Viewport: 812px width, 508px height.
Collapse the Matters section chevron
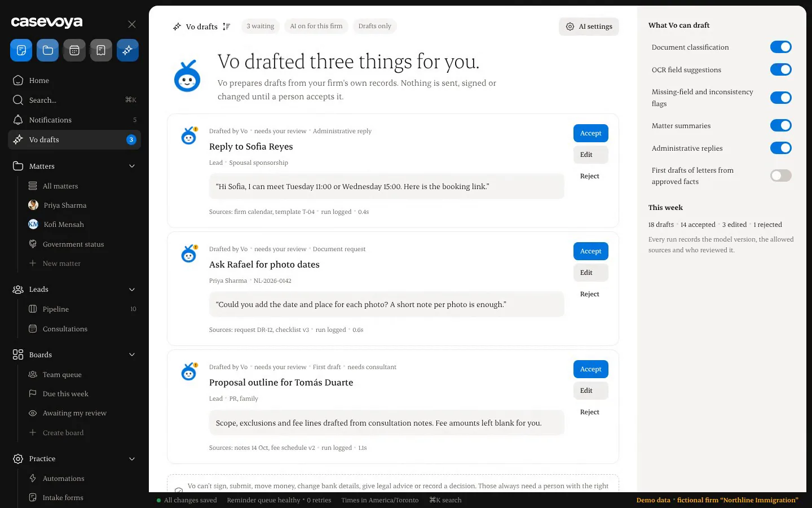pyautogui.click(x=132, y=166)
